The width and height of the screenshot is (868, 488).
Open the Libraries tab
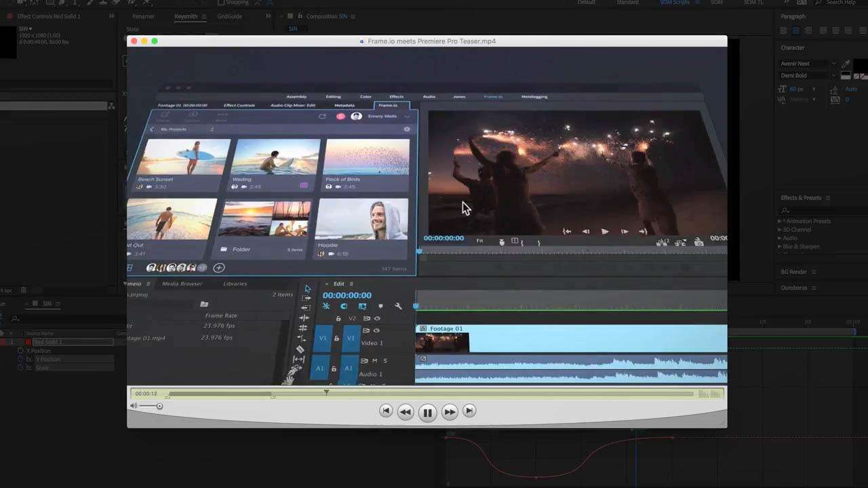(x=235, y=283)
